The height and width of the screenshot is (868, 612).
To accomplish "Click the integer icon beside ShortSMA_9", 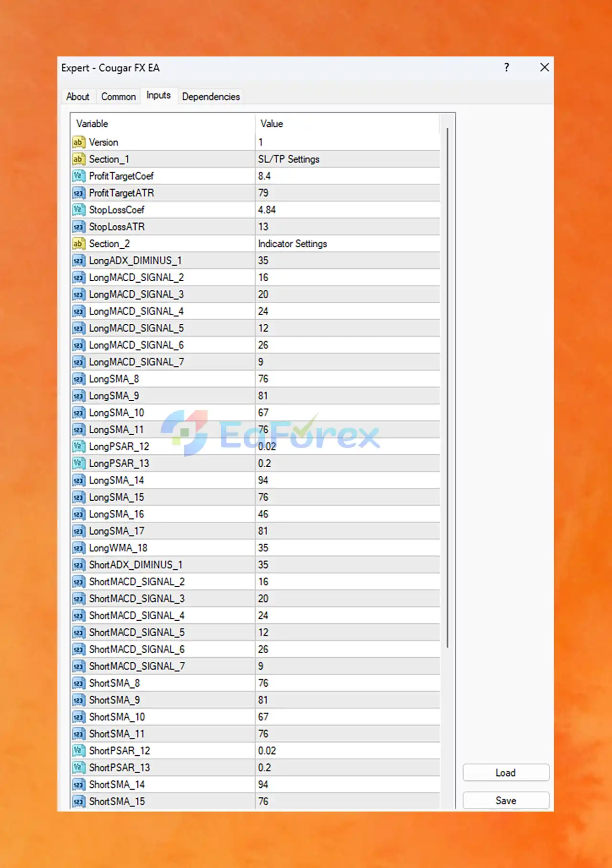I will pos(78,700).
